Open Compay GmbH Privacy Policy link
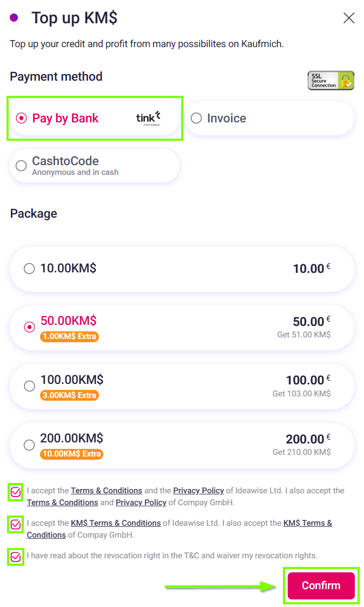364x607 pixels. [x=141, y=502]
